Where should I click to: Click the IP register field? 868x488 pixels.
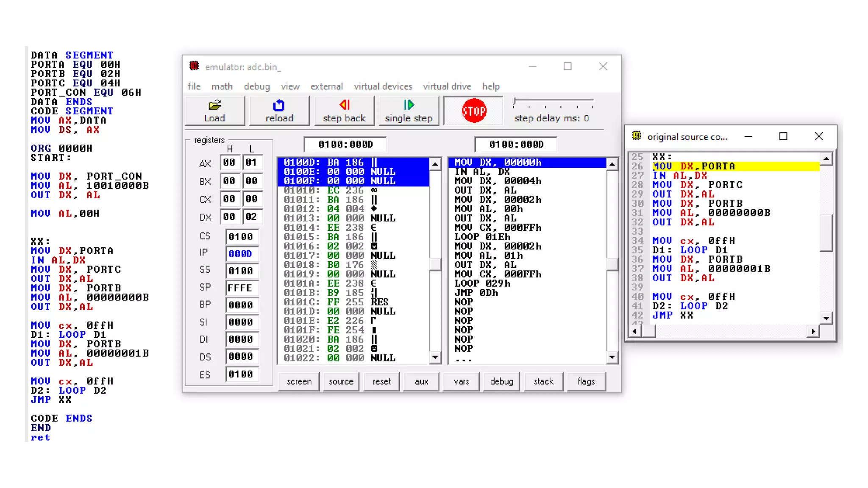[241, 253]
